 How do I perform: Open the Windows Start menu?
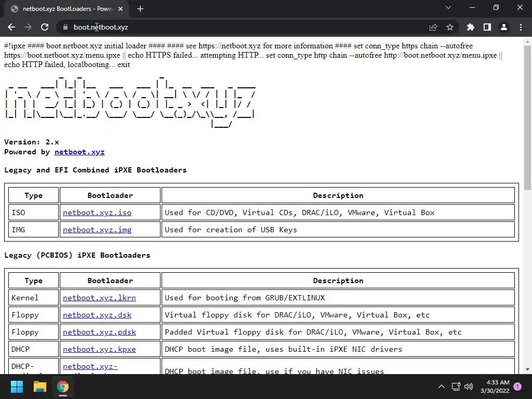click(17, 387)
